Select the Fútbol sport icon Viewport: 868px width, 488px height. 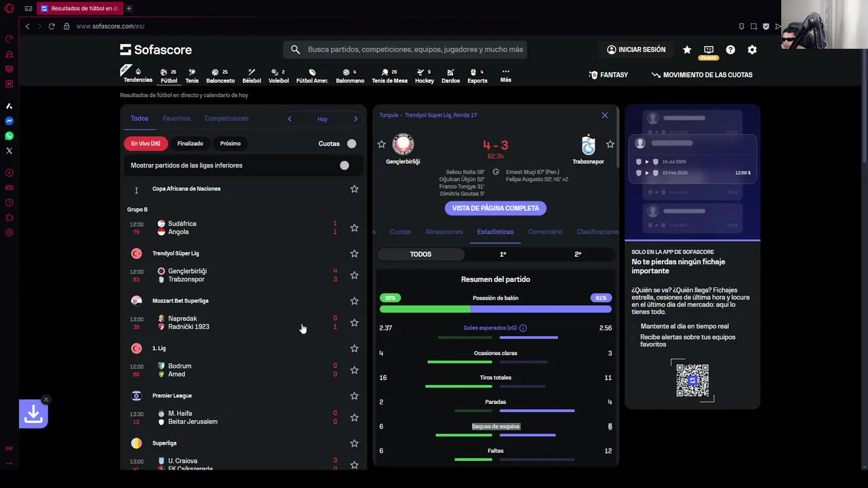169,76
